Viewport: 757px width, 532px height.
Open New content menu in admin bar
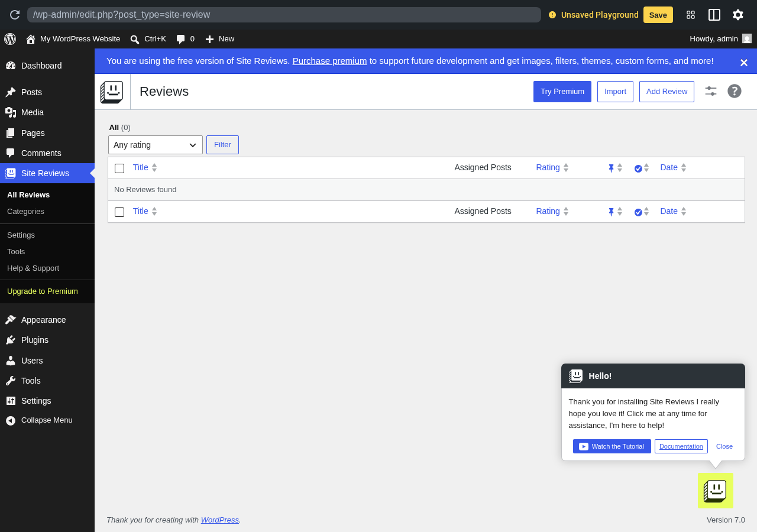click(x=219, y=39)
